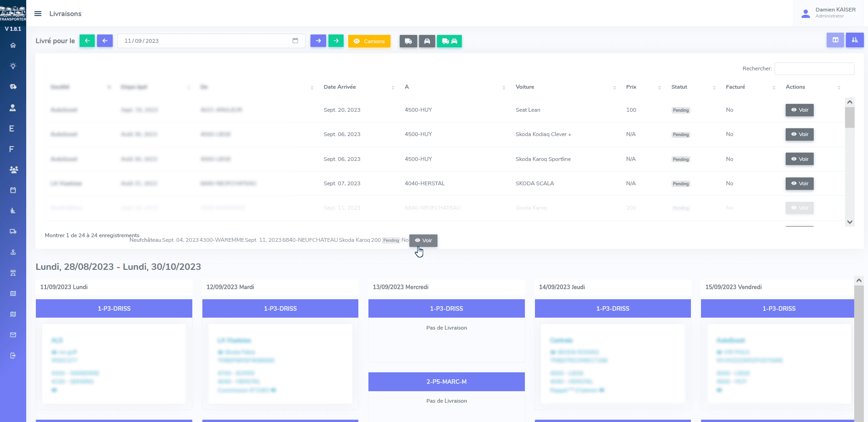Viewport: 868px width, 422px height.
Task: Open the calendar icon in sidebar
Action: coord(13,190)
